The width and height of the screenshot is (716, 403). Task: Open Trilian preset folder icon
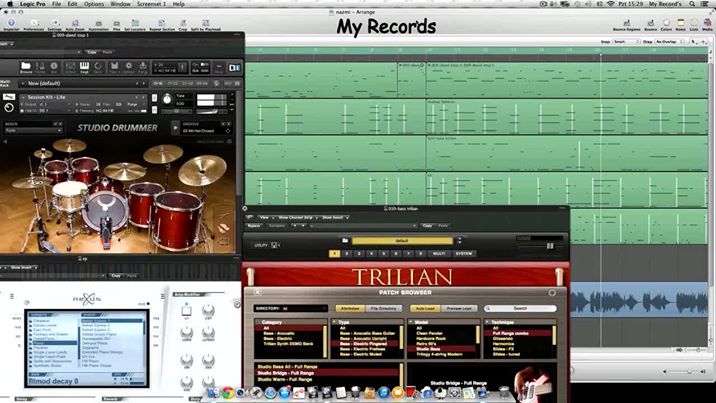point(345,241)
